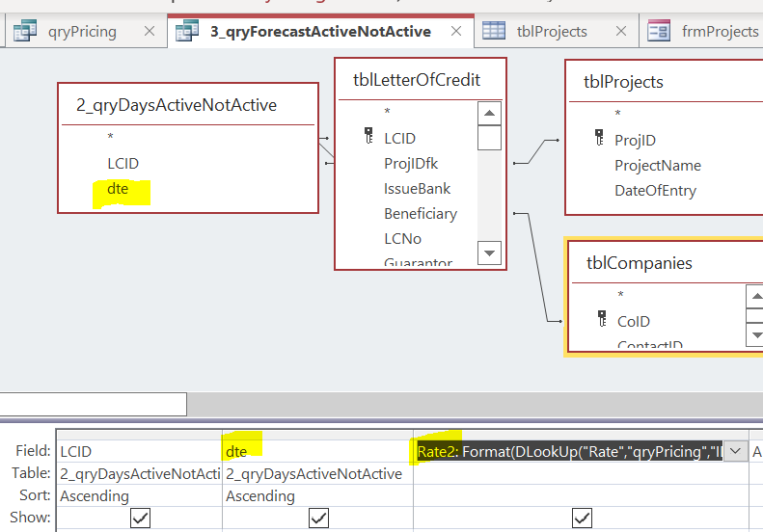Click the dte Field cell in grid
The height and width of the screenshot is (532, 763).
click(317, 451)
